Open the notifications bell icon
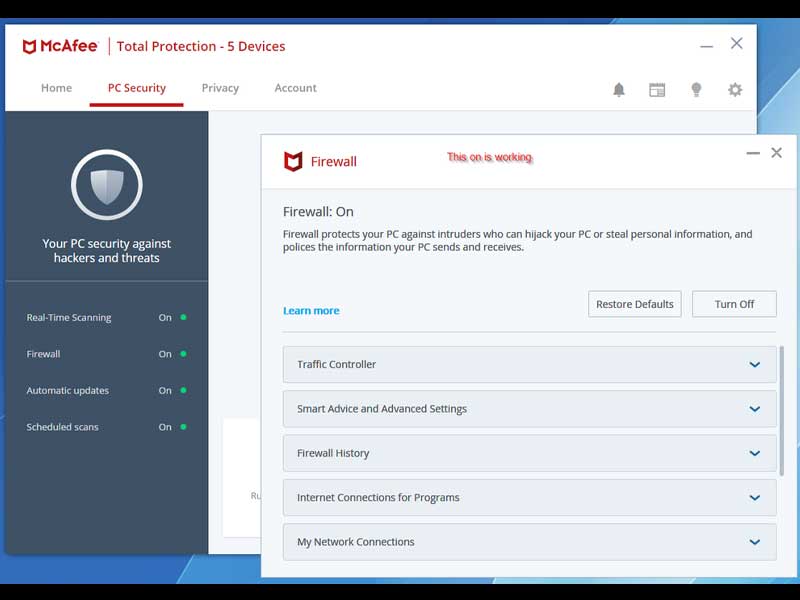 pos(619,90)
